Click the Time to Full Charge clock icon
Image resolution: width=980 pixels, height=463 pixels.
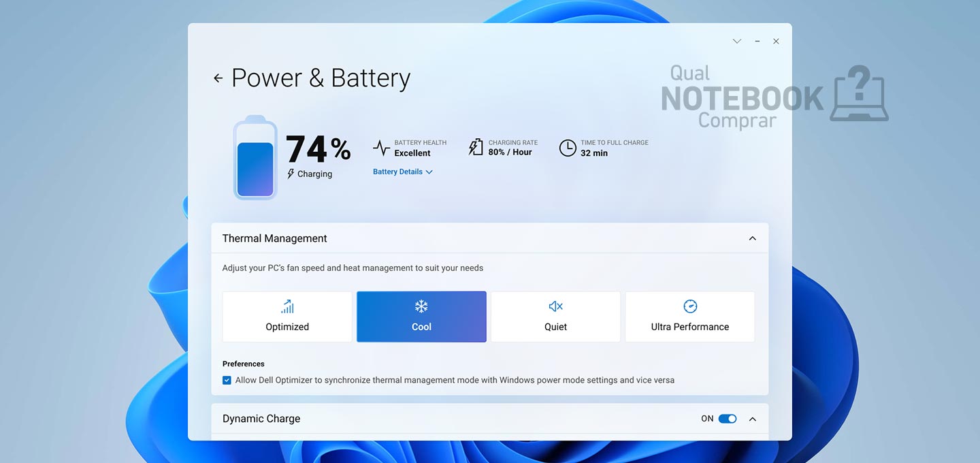point(568,148)
